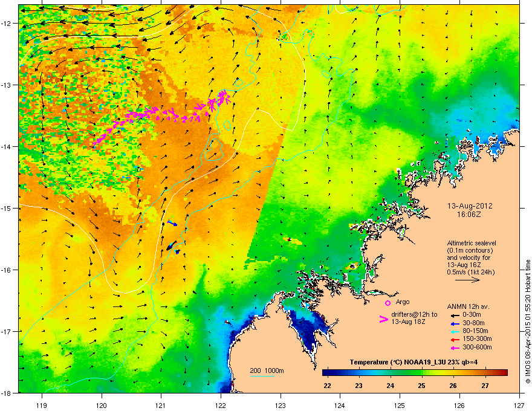Click the latitude axis label '-14'
Viewport: 532px width, 411px height.
pyautogui.click(x=6, y=146)
